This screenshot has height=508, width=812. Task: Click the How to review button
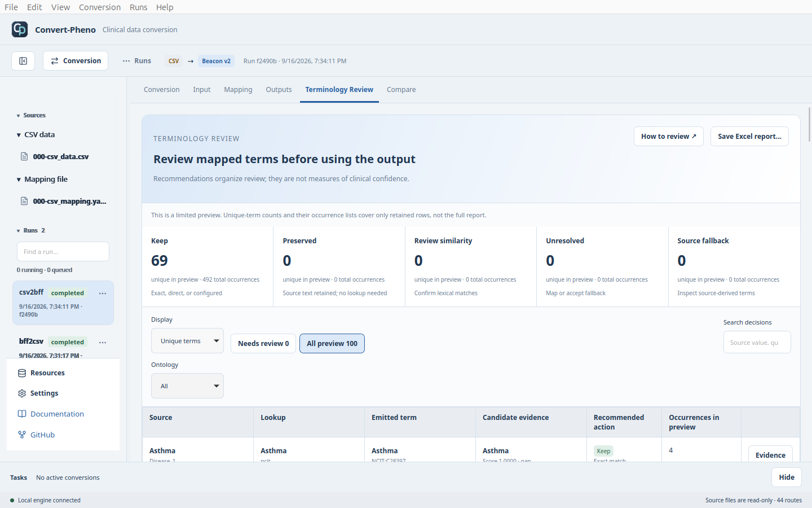coord(669,137)
